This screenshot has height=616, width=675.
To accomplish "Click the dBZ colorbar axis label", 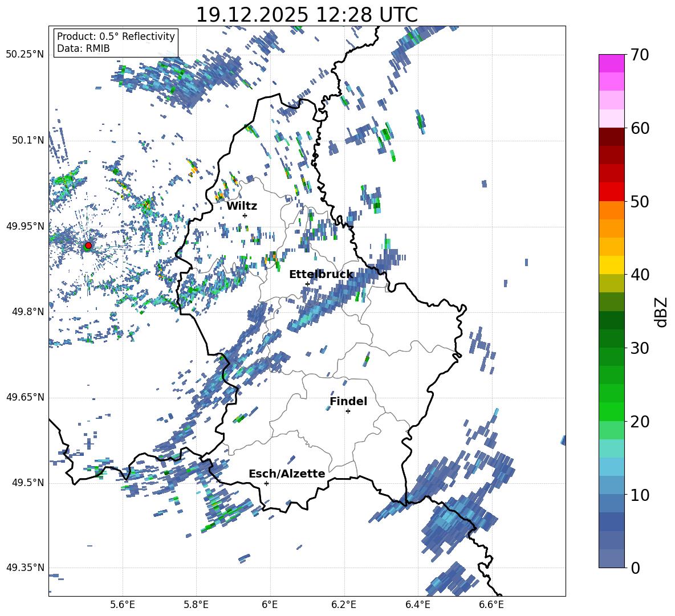I will pos(660,312).
